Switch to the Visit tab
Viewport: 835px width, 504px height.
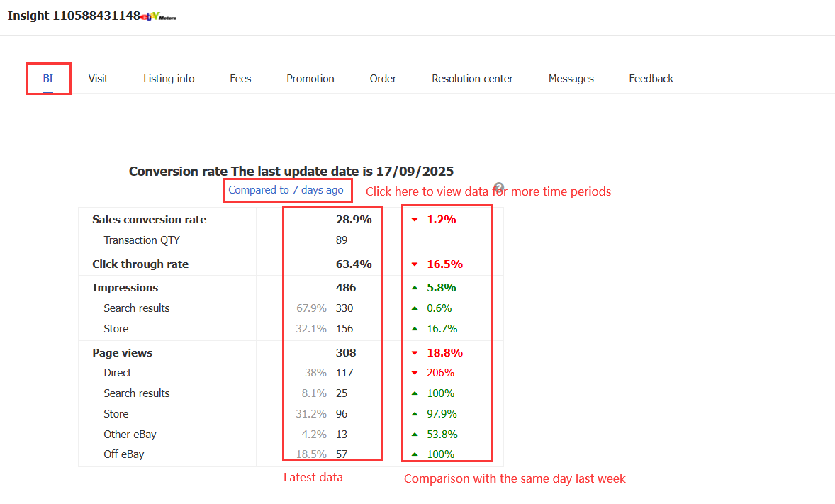(98, 79)
